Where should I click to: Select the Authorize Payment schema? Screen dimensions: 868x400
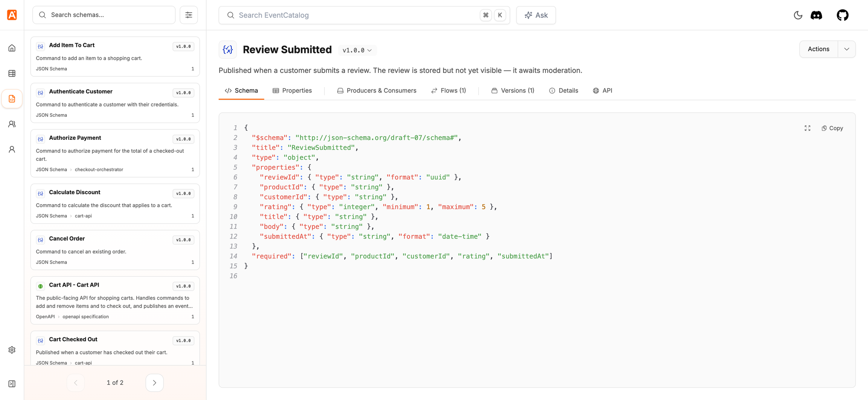coord(115,153)
